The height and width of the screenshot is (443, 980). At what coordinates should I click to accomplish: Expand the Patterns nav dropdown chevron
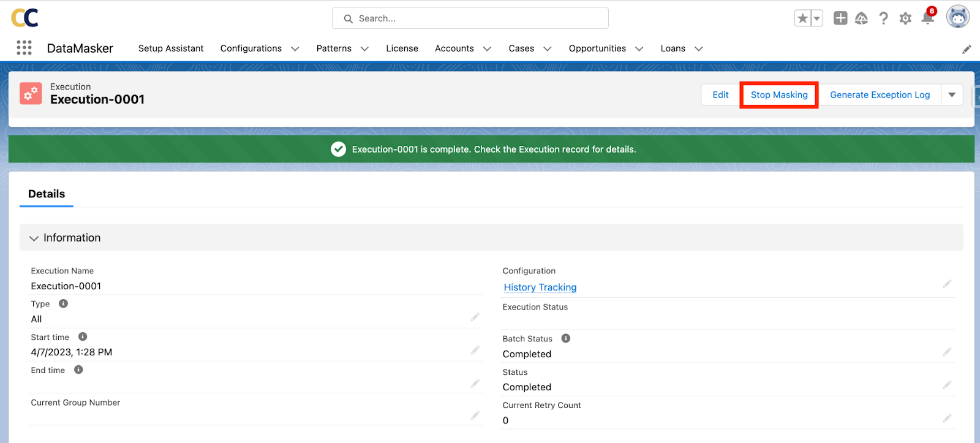point(364,49)
